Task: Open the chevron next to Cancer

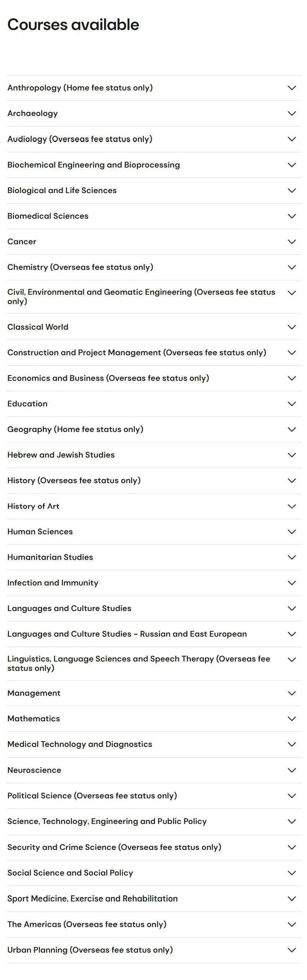Action: pos(292,241)
